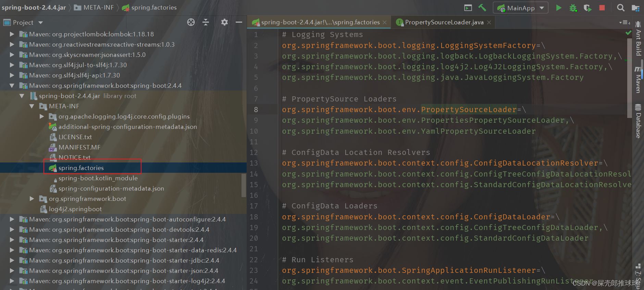This screenshot has width=644, height=290.
Task: Open the Ant Build side panel
Action: 638,39
